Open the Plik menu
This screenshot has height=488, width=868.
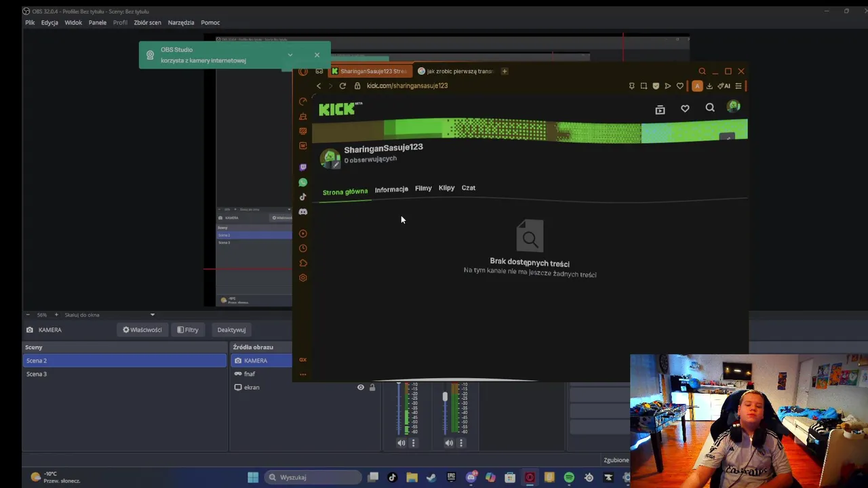point(30,22)
